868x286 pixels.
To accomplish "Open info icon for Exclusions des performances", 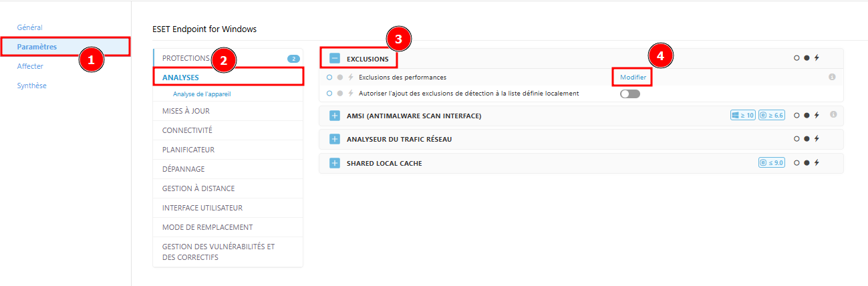I will click(x=832, y=78).
